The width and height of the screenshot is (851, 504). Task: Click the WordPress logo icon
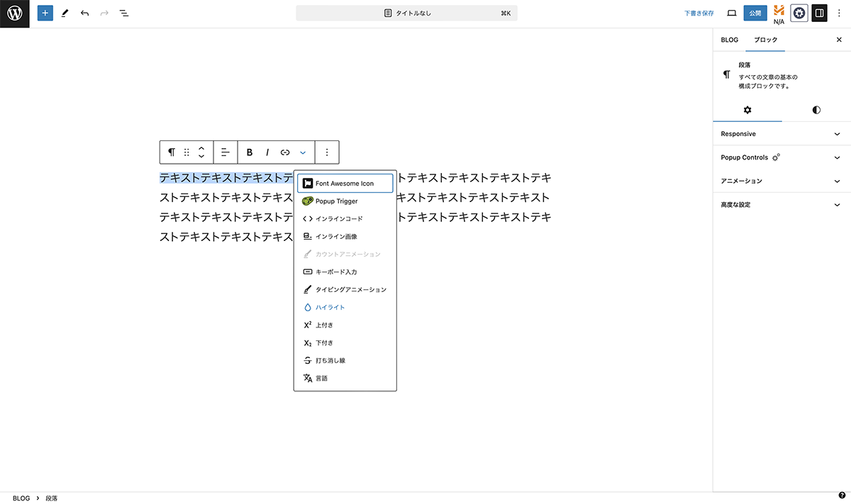[x=14, y=13]
